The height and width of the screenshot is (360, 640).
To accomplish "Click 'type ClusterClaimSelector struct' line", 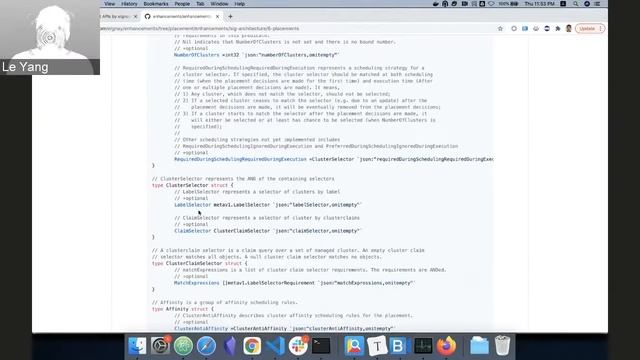I will point(200,264).
